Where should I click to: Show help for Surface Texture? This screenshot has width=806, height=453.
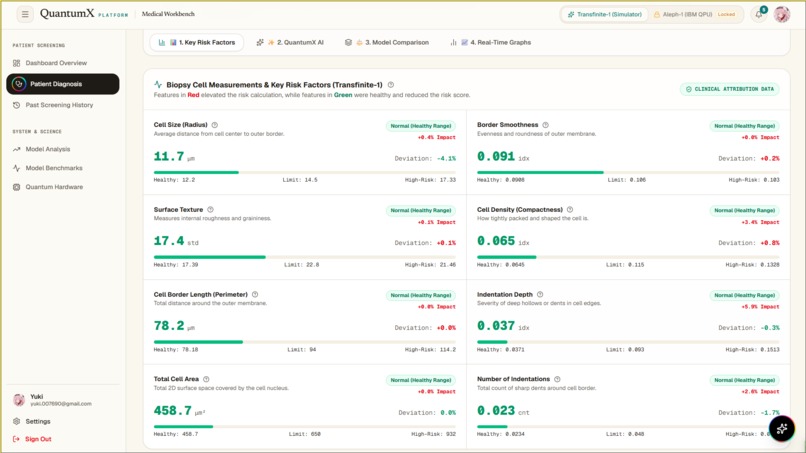tap(210, 210)
